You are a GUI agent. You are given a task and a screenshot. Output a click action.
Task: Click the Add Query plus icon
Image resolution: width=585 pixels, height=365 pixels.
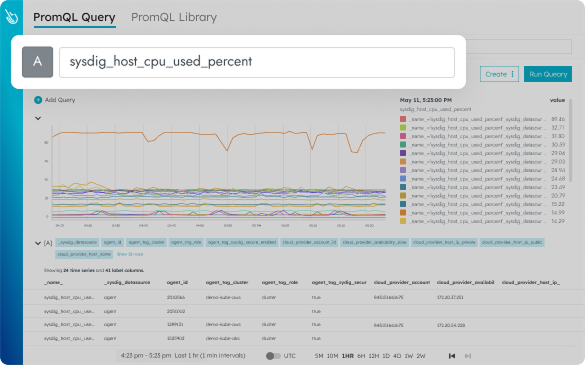38,100
